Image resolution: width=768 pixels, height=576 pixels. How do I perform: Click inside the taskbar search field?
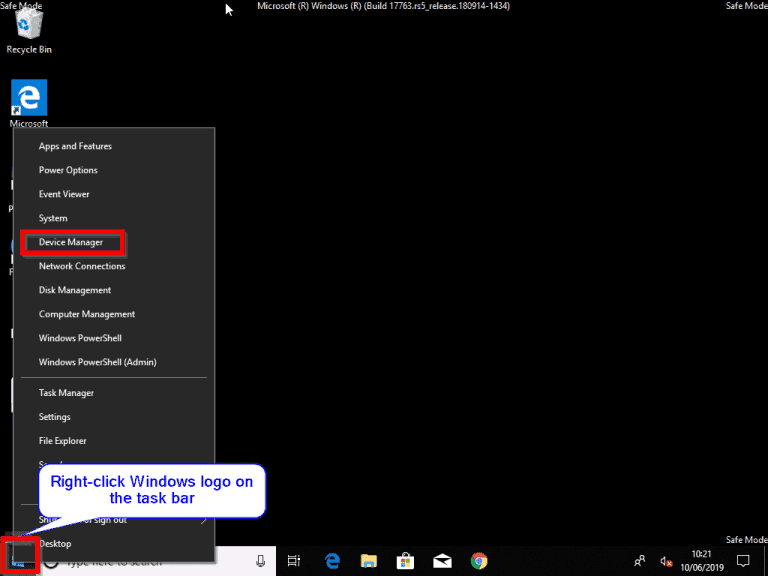(150, 562)
